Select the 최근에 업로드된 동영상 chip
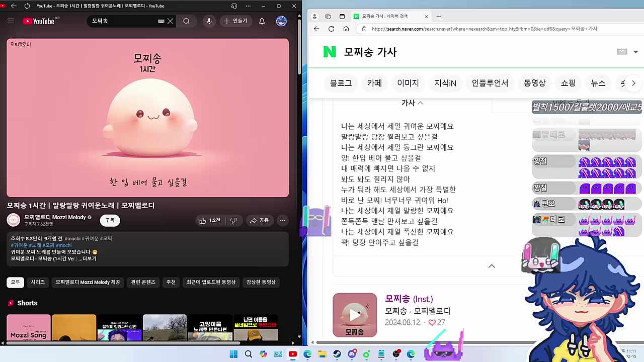Screen dimensions: 644x362 211,282
